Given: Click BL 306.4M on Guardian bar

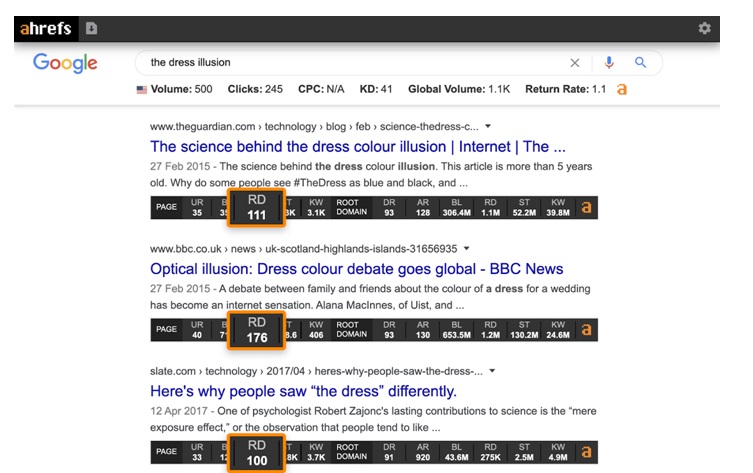Looking at the screenshot, I should [x=456, y=207].
